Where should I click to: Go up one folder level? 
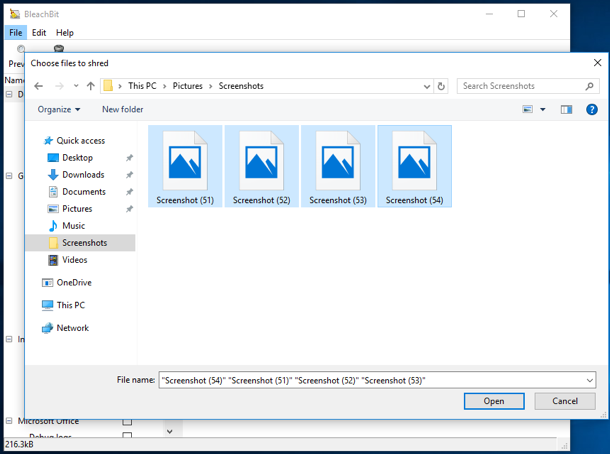tap(90, 86)
